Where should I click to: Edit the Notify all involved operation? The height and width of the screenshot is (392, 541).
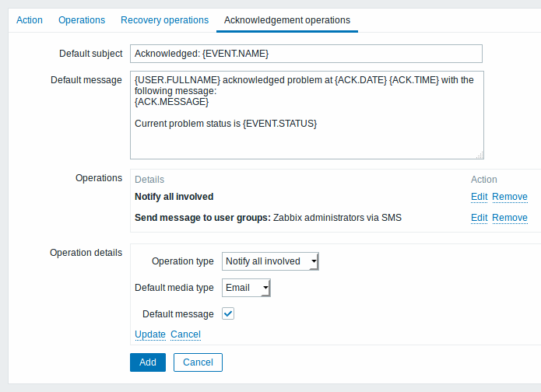point(479,197)
